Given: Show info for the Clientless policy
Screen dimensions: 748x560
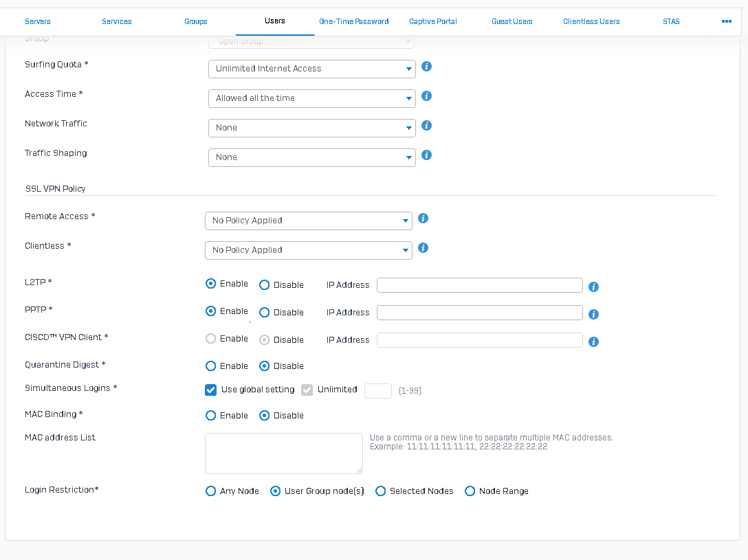Looking at the screenshot, I should pyautogui.click(x=422, y=247).
